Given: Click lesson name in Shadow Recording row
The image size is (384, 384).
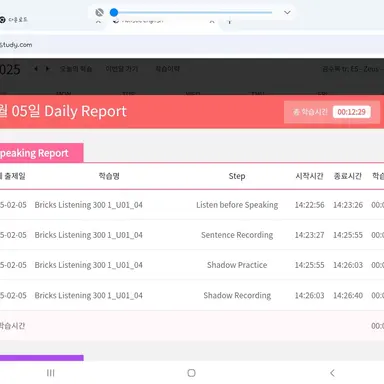Looking at the screenshot, I should 88,295.
